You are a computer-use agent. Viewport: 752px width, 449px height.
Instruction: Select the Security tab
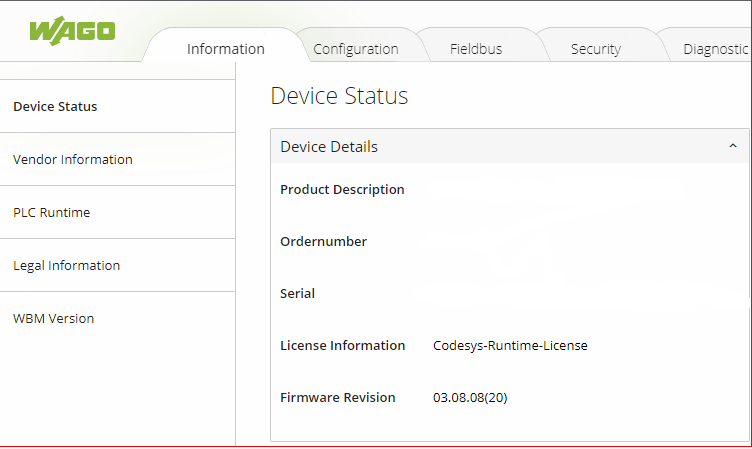pos(595,48)
